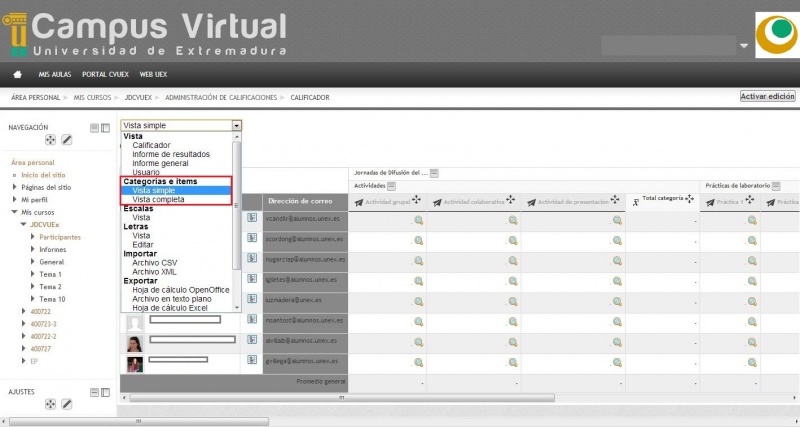Click the pencil edit icon in Navegación block
800x427 pixels.
[x=67, y=140]
